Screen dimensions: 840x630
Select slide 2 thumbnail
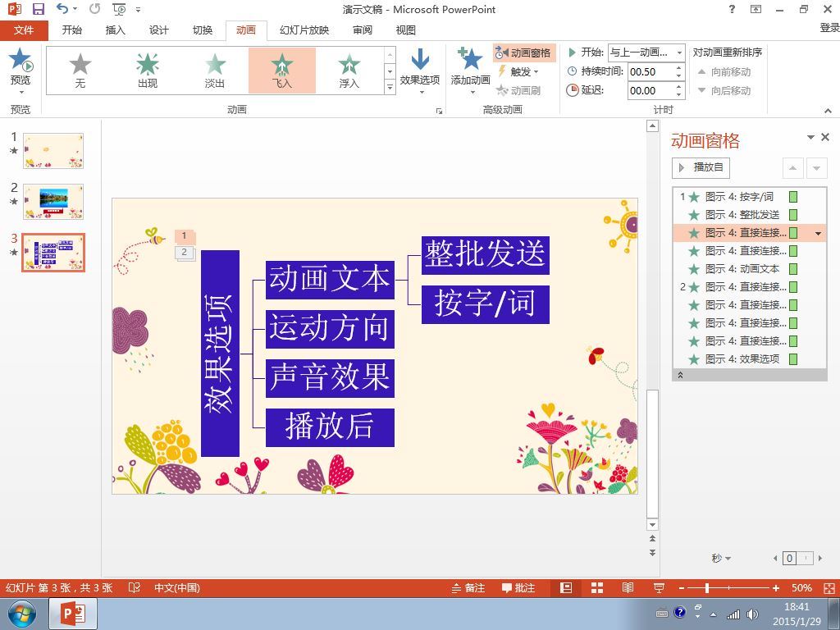point(53,202)
